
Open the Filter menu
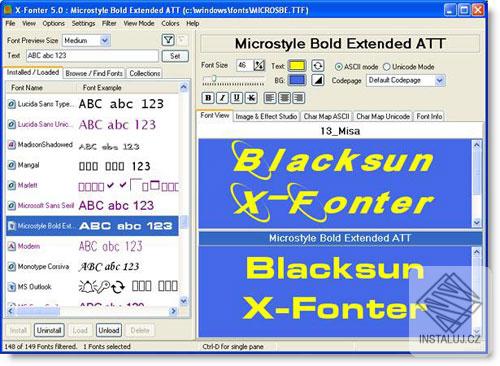pos(109,23)
